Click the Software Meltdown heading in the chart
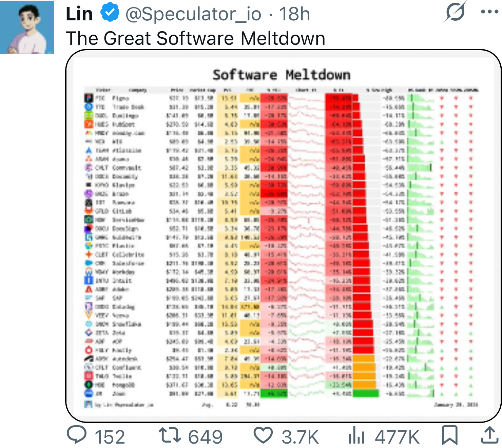 282,75
